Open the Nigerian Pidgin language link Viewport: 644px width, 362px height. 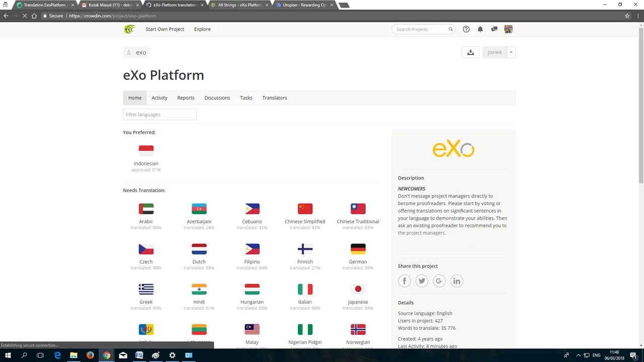tap(305, 342)
